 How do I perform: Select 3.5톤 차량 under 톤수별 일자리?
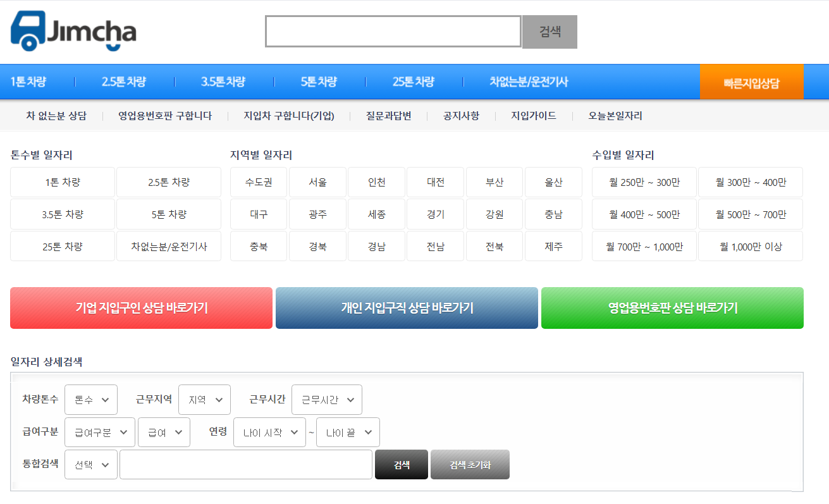[63, 214]
